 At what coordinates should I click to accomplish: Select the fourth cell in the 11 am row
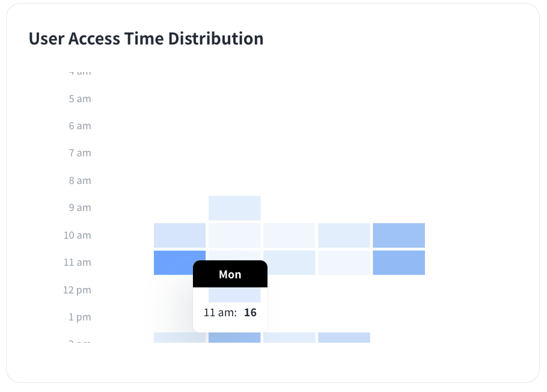(344, 262)
